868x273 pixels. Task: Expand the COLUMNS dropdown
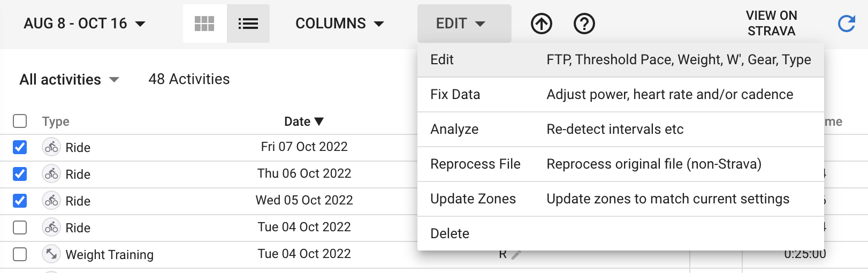tap(340, 24)
